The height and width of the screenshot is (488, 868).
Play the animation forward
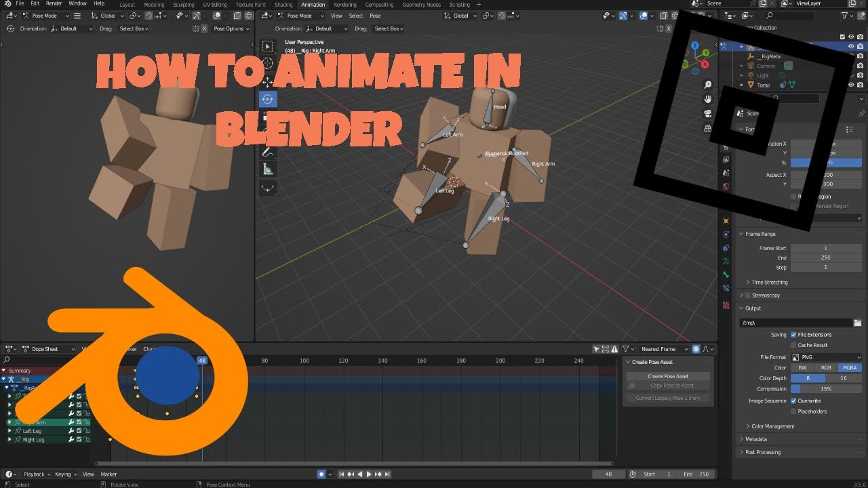370,474
